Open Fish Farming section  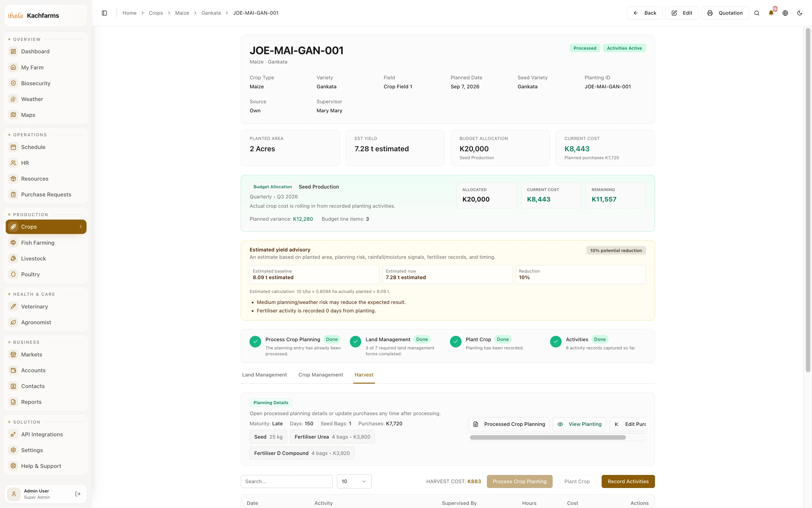(x=46, y=243)
